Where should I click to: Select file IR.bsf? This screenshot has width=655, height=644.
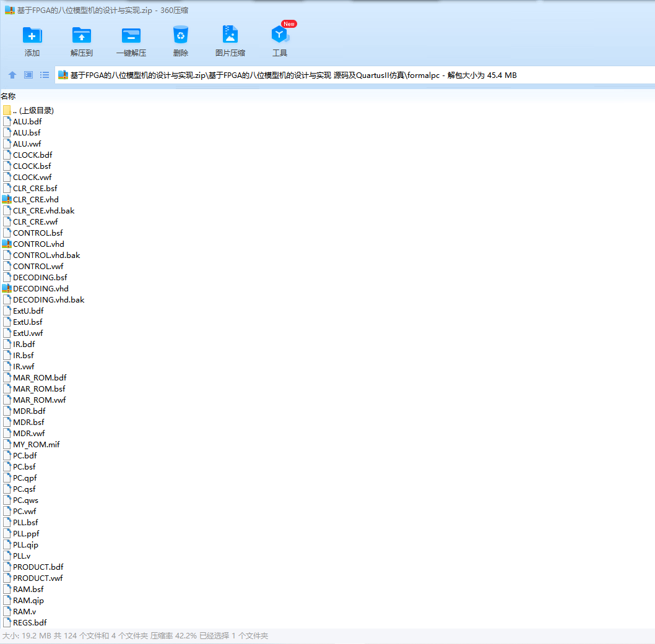(19, 355)
